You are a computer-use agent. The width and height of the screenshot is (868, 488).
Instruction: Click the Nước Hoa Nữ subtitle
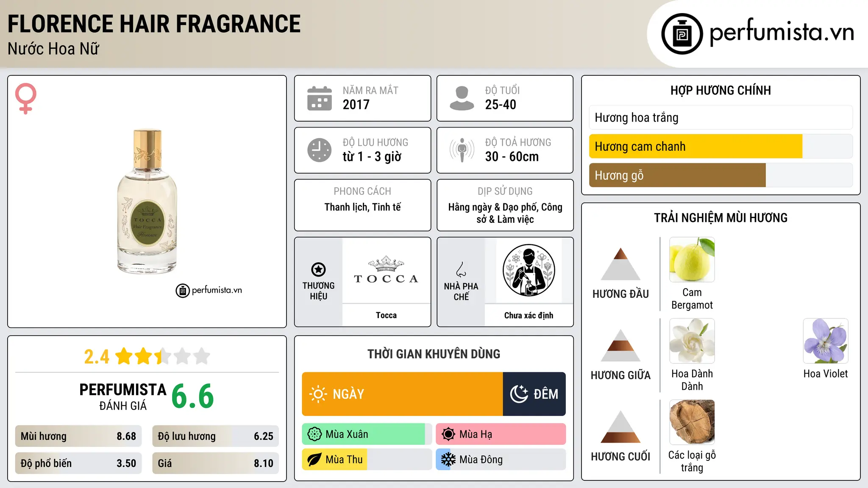53,49
